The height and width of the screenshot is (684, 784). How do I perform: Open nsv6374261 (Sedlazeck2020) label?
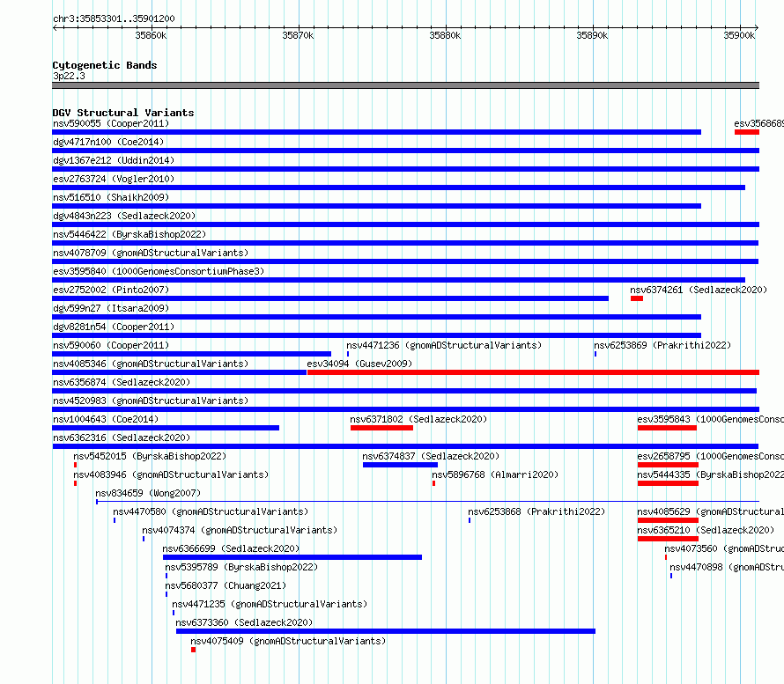(699, 290)
